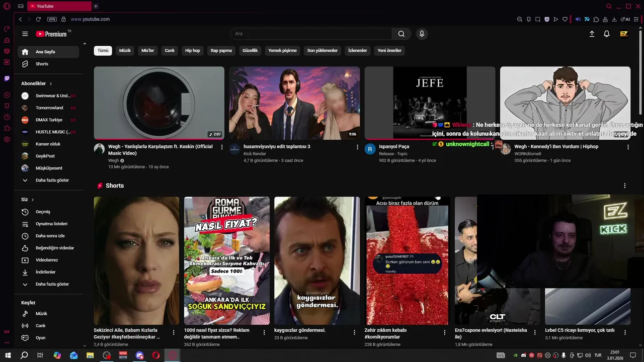This screenshot has height=362, width=644.
Task: Select the Müzik filter chip
Action: click(125, 51)
